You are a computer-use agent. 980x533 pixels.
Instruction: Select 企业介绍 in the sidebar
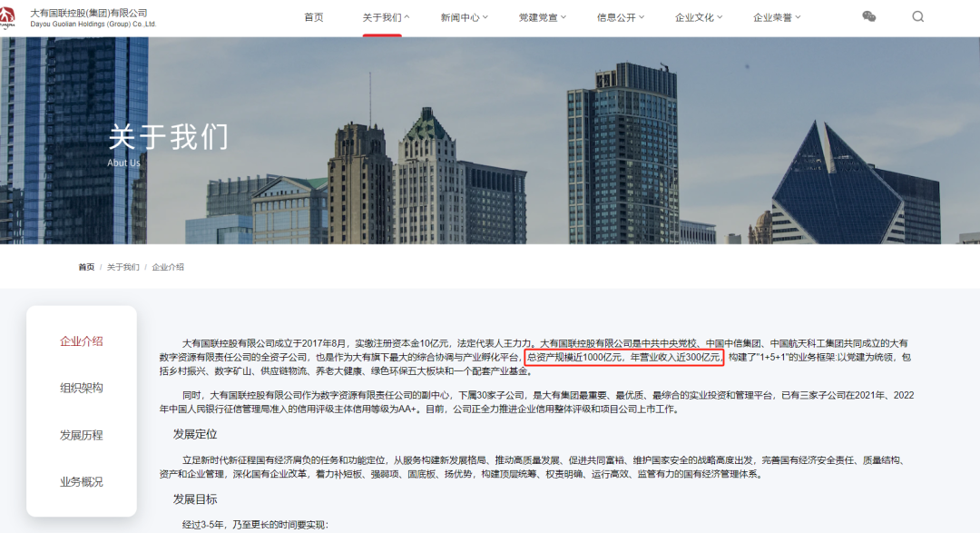point(82,341)
